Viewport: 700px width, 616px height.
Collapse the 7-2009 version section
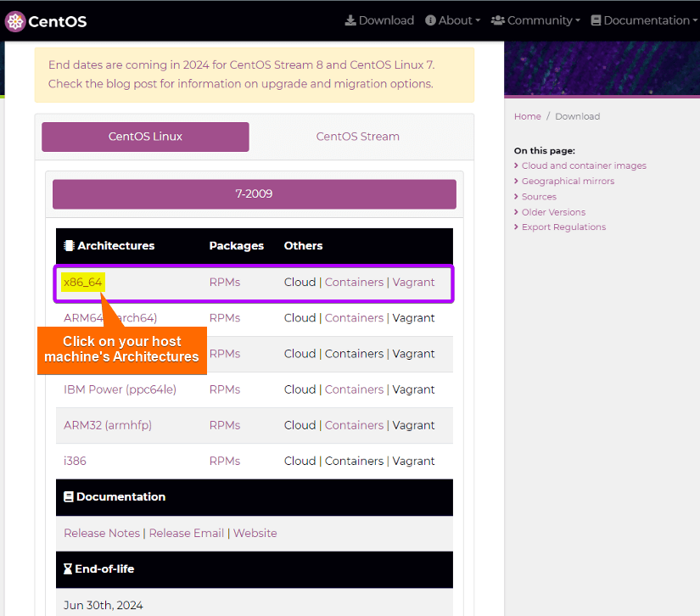pos(254,194)
